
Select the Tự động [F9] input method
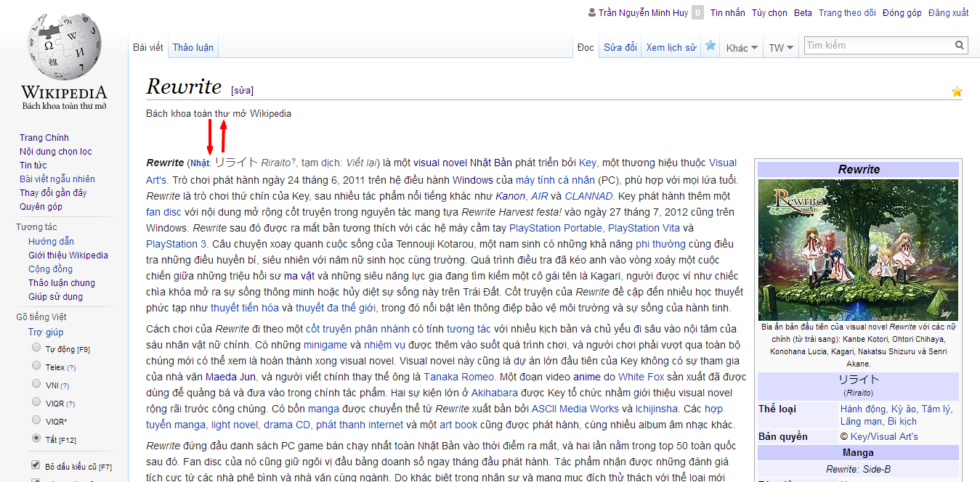click(36, 348)
